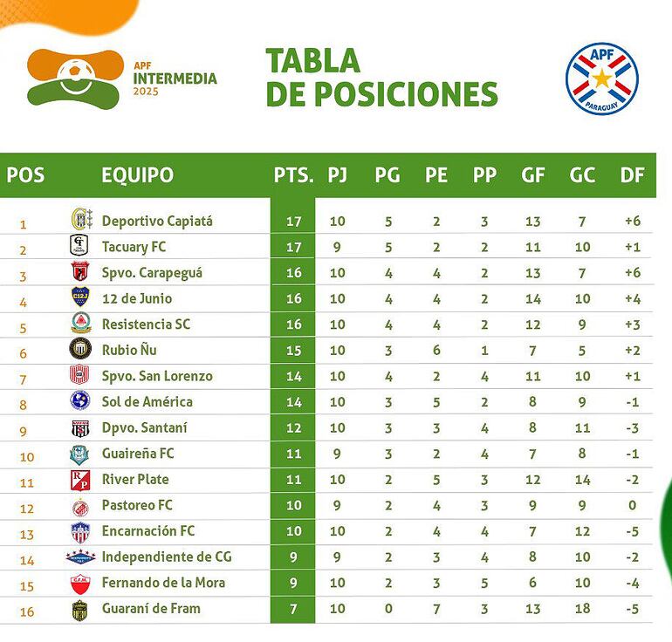672x642 pixels.
Task: Click the River Plate team crest
Action: (80, 480)
